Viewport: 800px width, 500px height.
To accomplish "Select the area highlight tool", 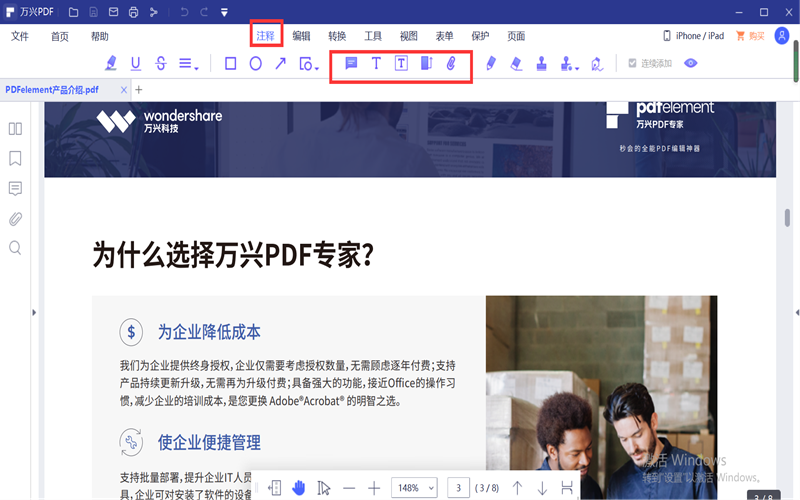I will tap(427, 63).
